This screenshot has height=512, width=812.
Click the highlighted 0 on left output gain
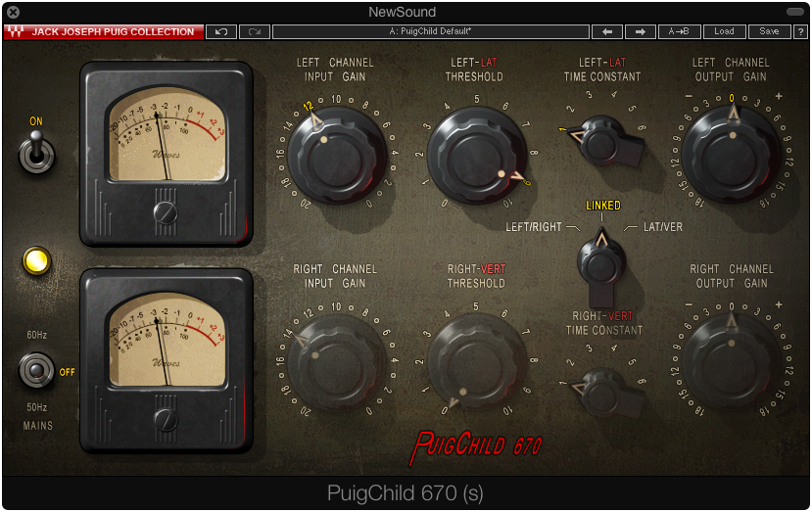[x=732, y=98]
